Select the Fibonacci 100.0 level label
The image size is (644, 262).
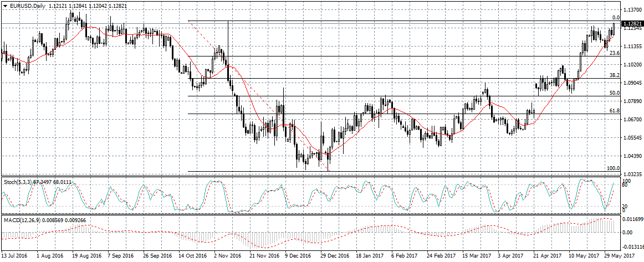coord(613,168)
